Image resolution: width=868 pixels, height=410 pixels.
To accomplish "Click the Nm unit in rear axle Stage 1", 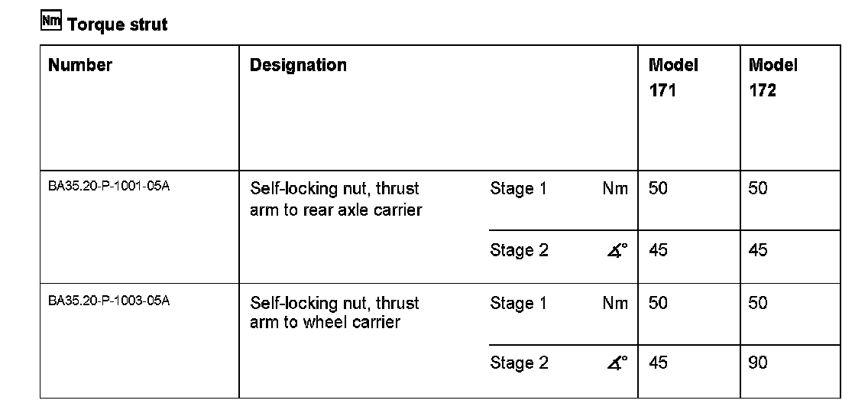I will click(616, 189).
